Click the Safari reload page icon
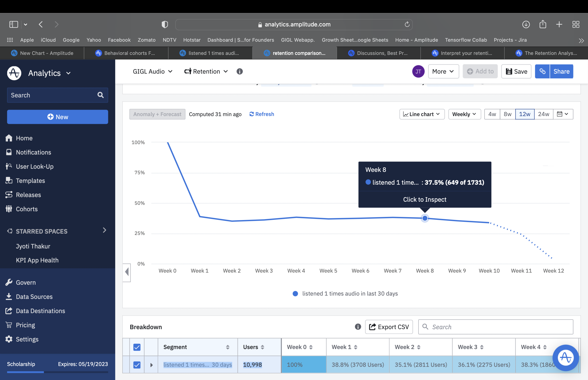 407,24
